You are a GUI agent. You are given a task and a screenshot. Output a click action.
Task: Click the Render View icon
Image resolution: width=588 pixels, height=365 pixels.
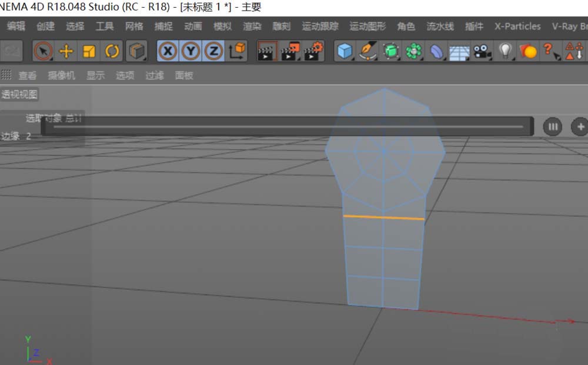268,51
